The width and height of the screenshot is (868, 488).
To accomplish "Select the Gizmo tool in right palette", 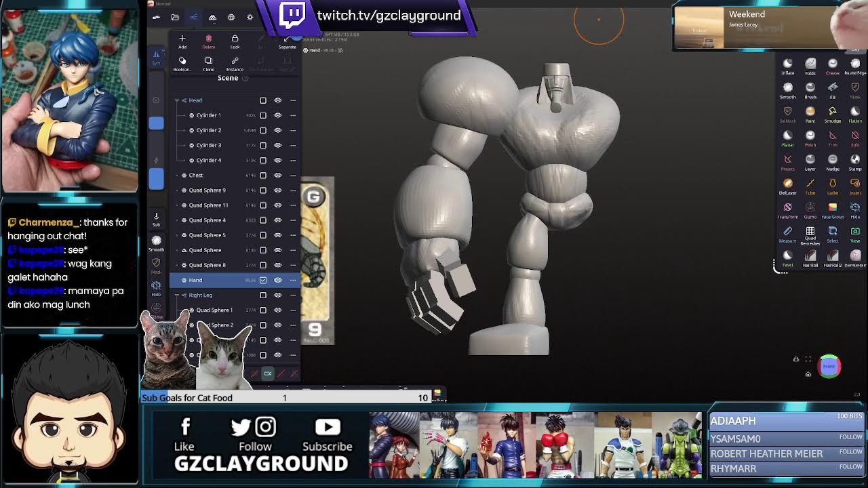I will [x=810, y=210].
